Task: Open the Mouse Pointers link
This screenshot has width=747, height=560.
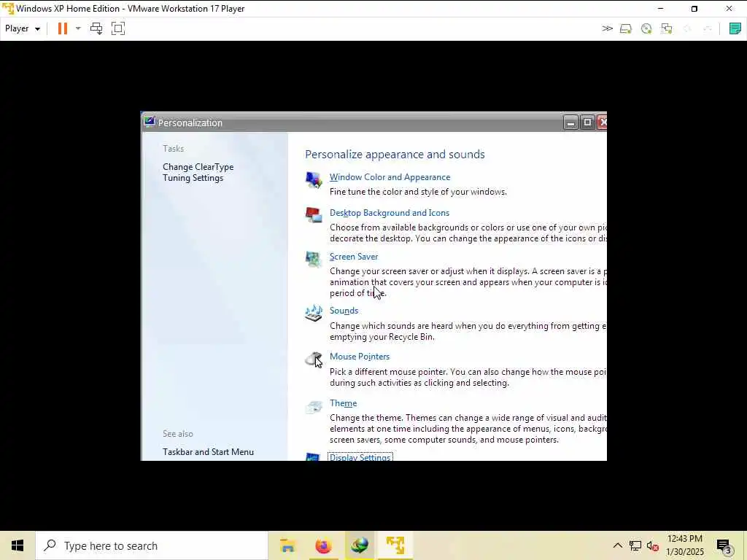Action: coord(359,357)
